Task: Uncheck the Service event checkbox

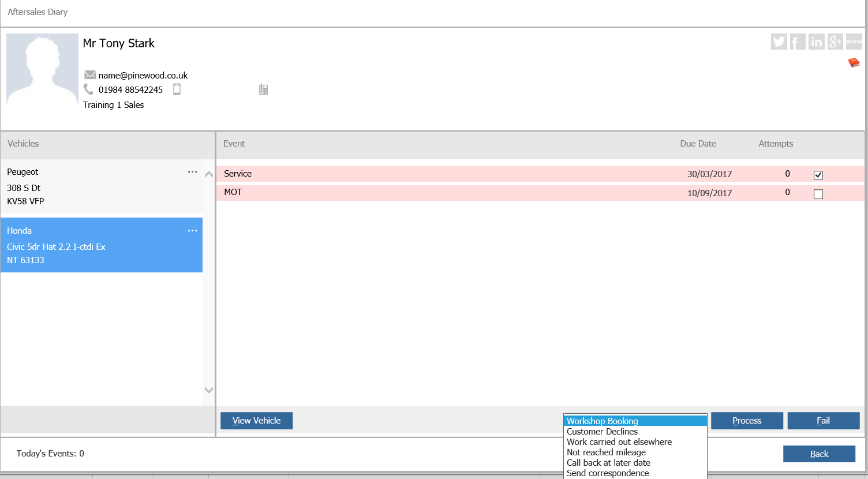Action: pos(818,175)
